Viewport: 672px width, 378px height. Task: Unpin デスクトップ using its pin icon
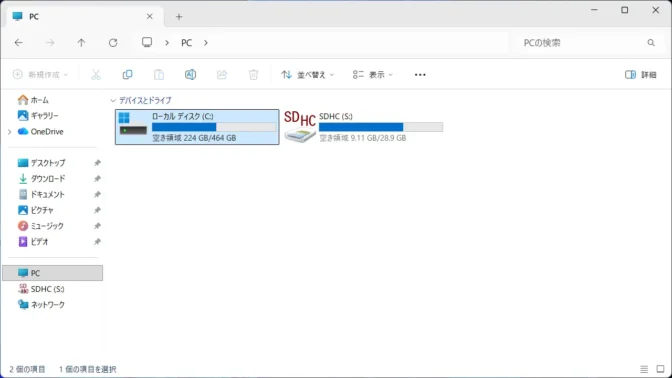click(x=97, y=163)
